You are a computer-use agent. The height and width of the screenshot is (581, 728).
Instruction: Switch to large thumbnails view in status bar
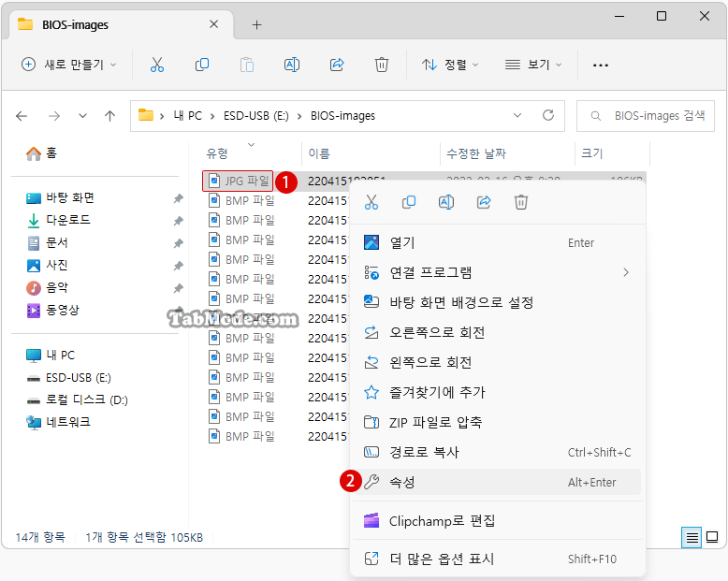712,537
